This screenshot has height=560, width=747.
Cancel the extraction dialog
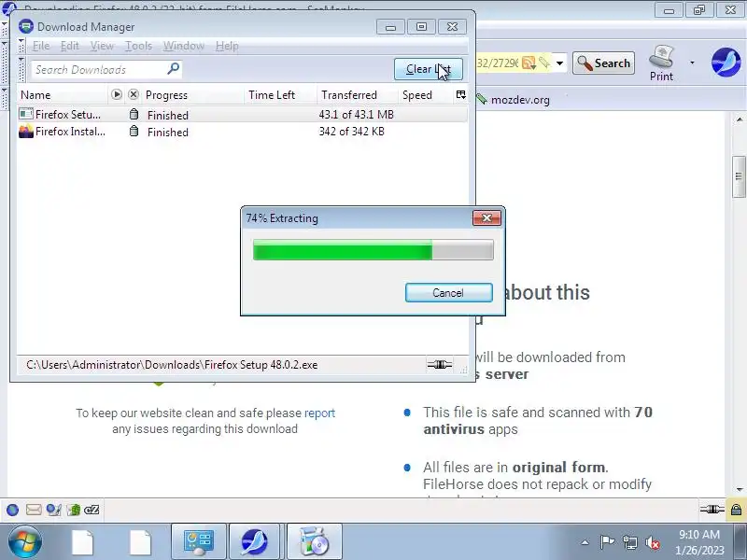pyautogui.click(x=449, y=292)
